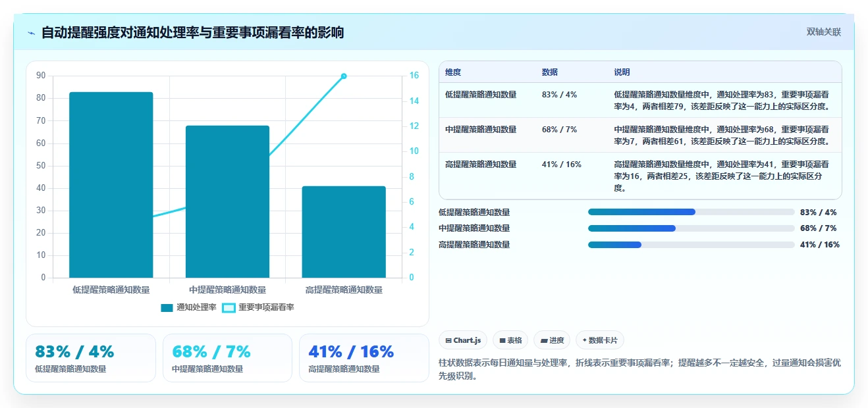The image size is (868, 408).
Task: Click the 低提醒策略通知数量 x-axis label under the chart
Action: pos(111,290)
